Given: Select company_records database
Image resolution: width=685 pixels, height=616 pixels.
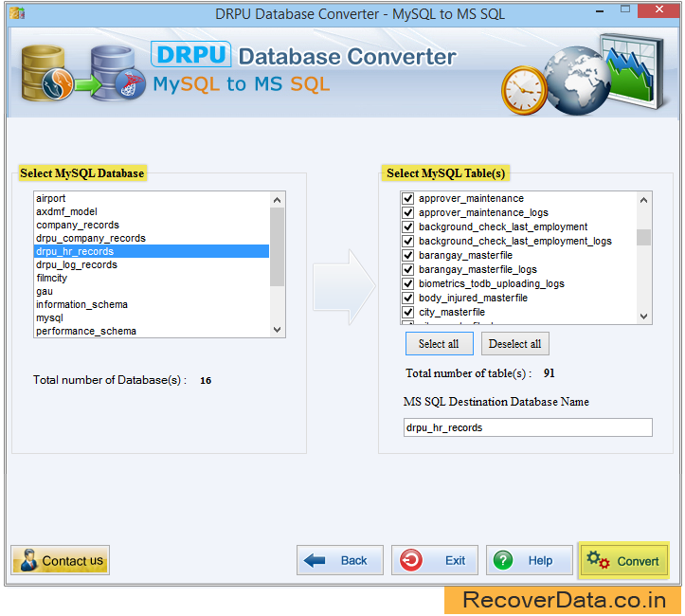Looking at the screenshot, I should (x=152, y=225).
